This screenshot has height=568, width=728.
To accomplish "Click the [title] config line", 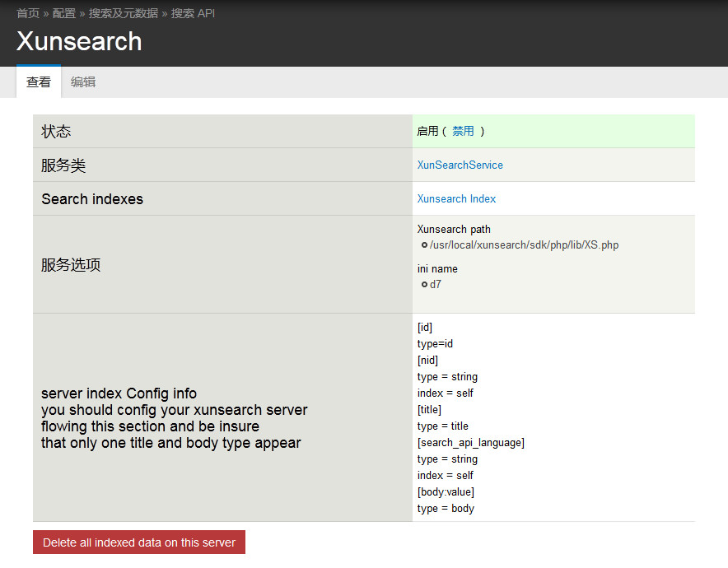I will click(x=429, y=410).
